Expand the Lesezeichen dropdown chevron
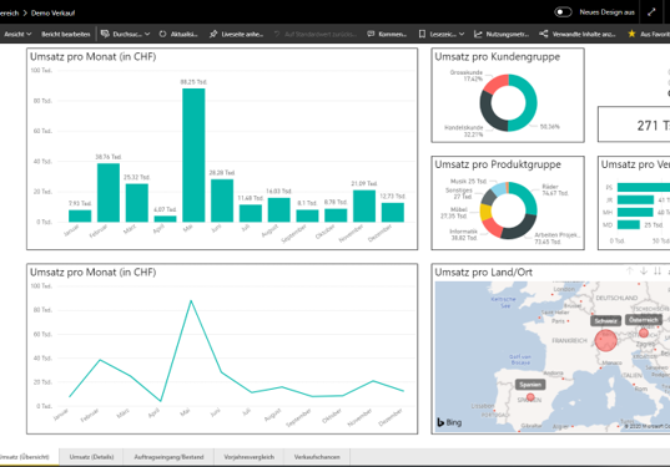670x467 pixels. [461, 34]
